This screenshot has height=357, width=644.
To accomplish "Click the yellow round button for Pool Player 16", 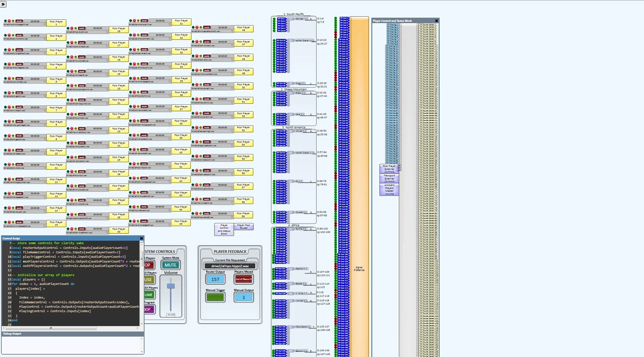I will pyautogui.click(x=75, y=28).
